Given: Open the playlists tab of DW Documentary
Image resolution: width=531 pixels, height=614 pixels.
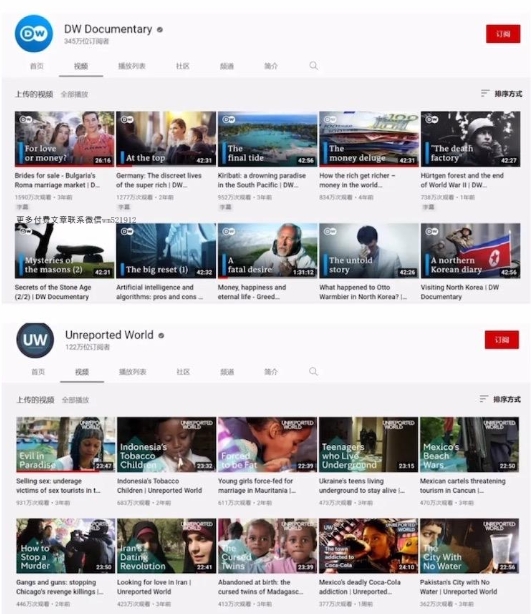Looking at the screenshot, I should [x=132, y=66].
